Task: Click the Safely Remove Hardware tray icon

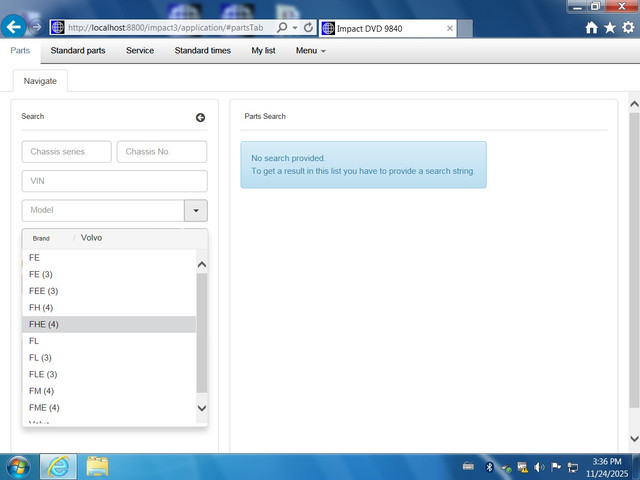Action: tap(506, 468)
